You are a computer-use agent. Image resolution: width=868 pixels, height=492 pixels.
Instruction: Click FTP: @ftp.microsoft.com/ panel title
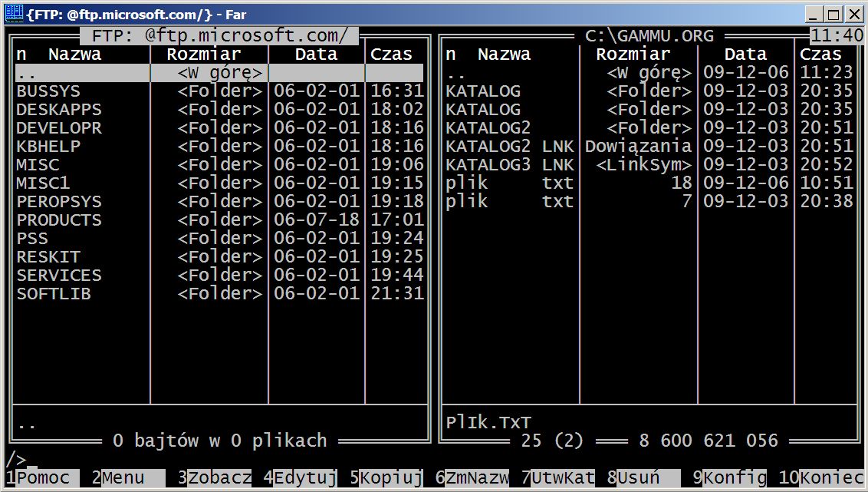click(220, 35)
